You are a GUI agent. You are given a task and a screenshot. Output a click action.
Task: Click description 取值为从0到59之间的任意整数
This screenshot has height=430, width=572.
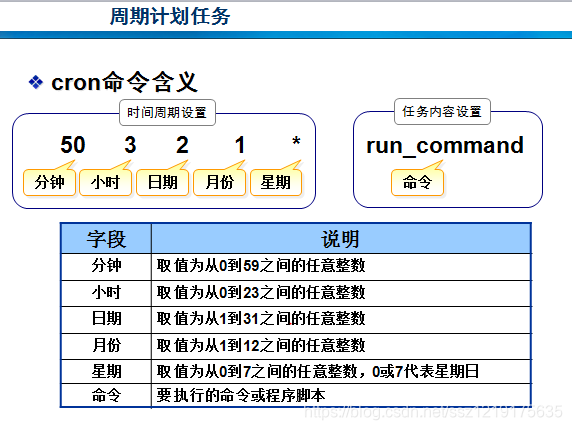(261, 266)
